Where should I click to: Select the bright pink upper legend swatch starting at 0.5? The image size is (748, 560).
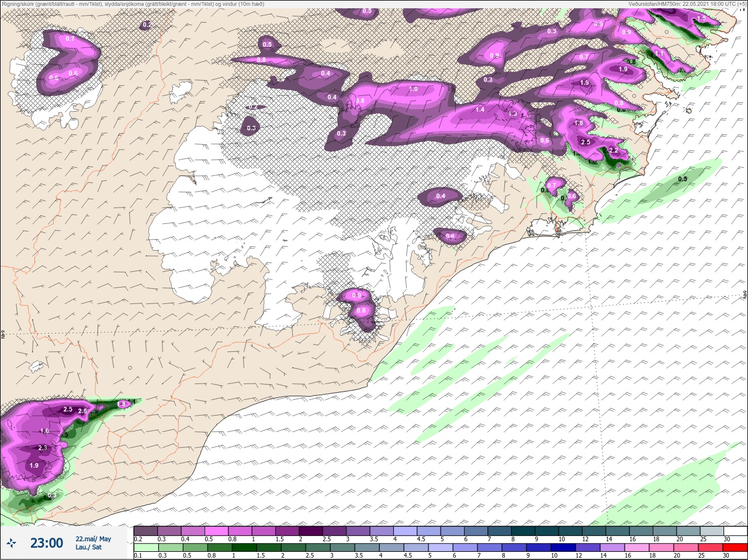click(216, 531)
